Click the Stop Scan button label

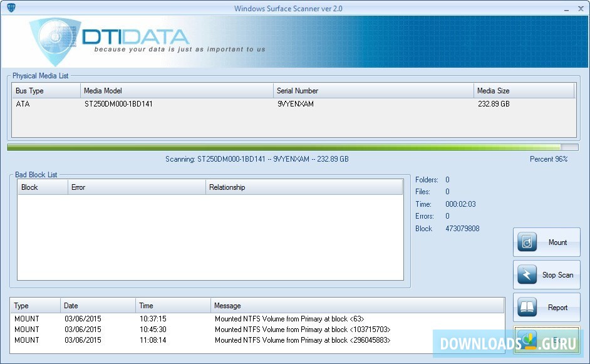[x=557, y=275]
